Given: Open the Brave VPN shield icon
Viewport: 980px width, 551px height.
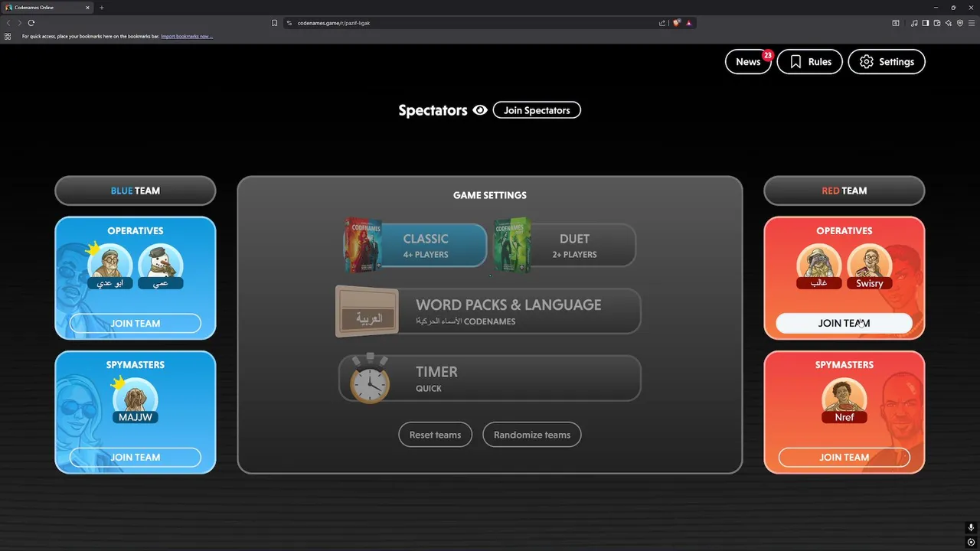Looking at the screenshot, I should point(960,23).
